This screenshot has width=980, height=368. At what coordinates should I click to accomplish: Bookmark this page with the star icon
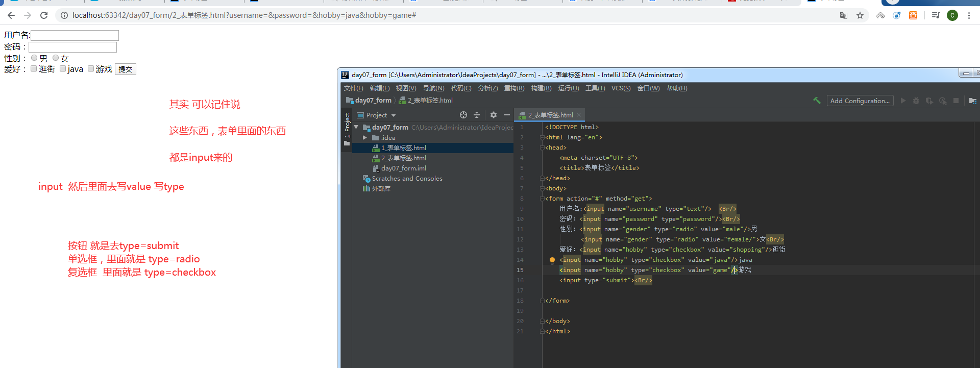tap(860, 15)
